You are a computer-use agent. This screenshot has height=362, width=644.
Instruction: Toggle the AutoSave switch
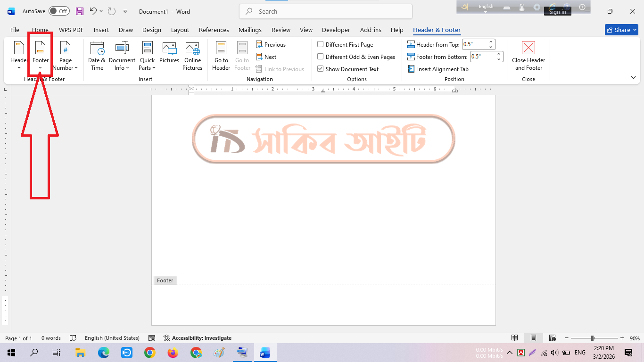click(59, 11)
